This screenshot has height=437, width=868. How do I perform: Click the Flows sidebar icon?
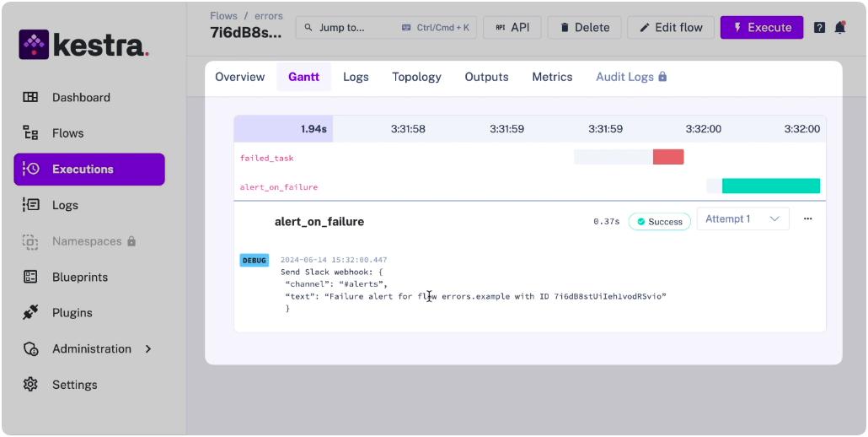tap(29, 133)
